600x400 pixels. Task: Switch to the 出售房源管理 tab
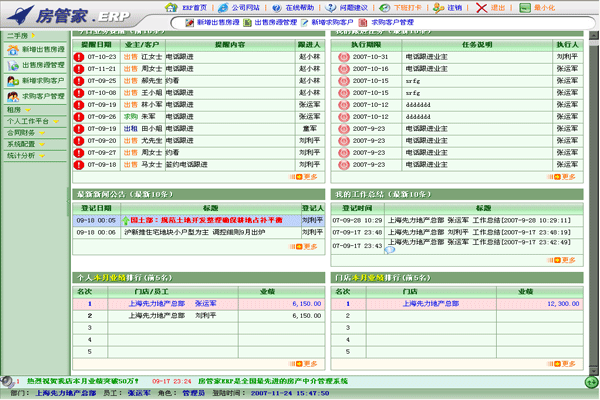click(274, 21)
